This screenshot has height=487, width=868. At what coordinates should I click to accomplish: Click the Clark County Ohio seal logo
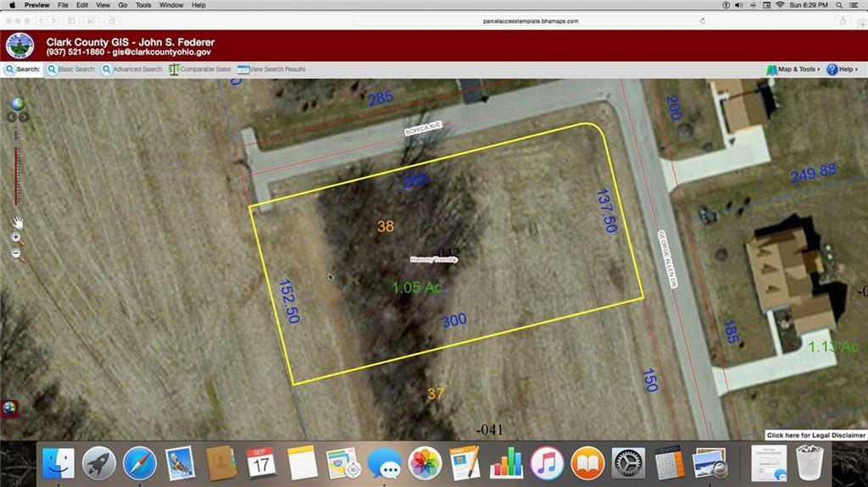[x=20, y=46]
